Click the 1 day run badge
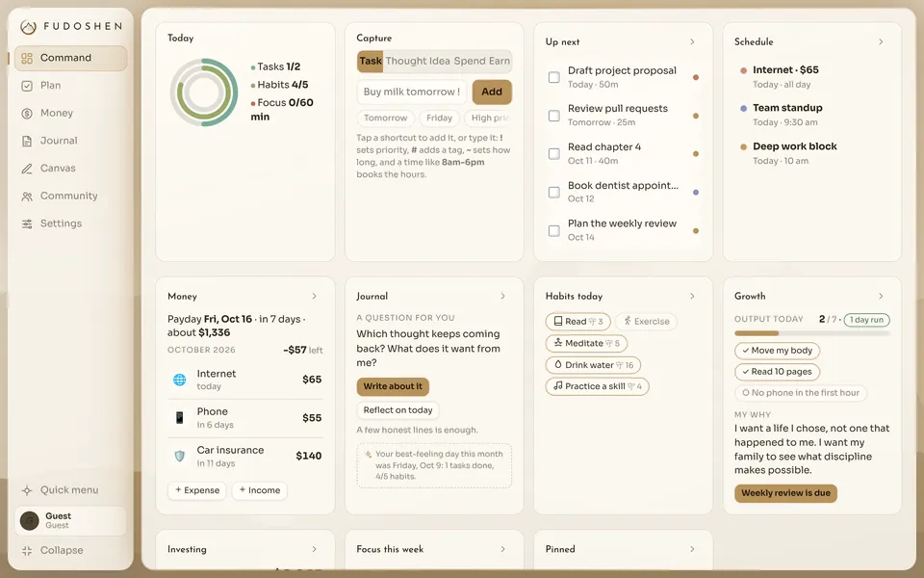The width and height of the screenshot is (924, 578). point(866,320)
